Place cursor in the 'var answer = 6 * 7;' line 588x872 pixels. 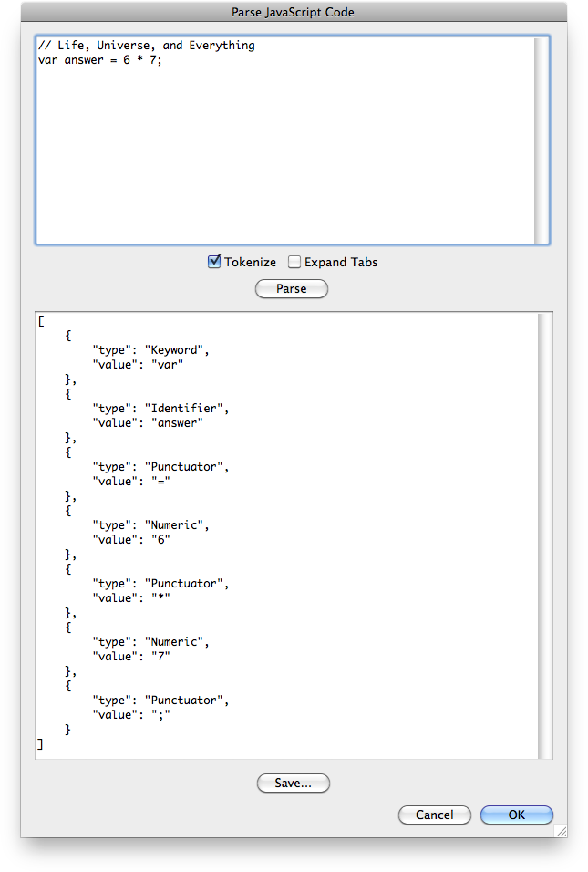coord(100,60)
